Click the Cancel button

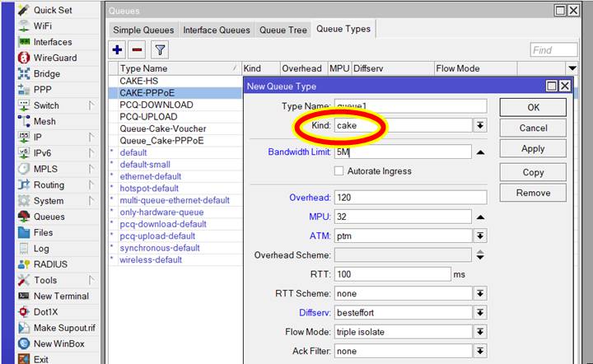[x=533, y=128]
